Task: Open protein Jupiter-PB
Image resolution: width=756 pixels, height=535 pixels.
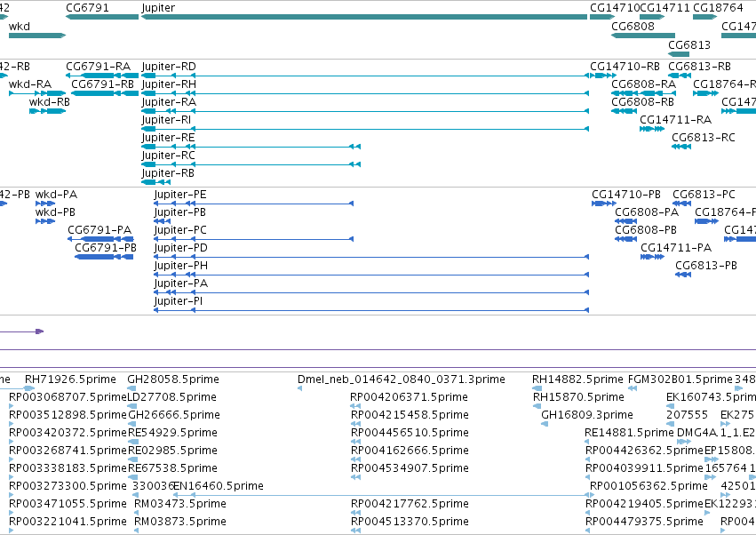Action: pyautogui.click(x=162, y=221)
